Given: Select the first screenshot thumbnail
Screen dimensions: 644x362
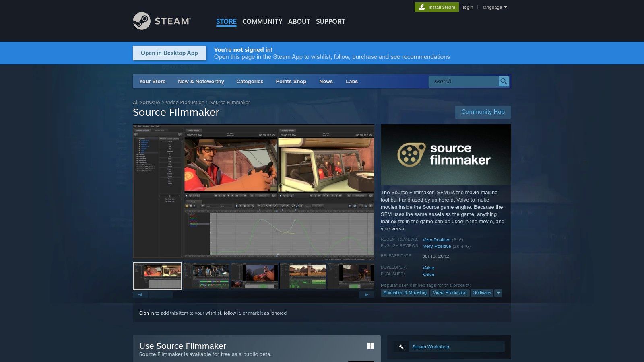Looking at the screenshot, I should (157, 276).
